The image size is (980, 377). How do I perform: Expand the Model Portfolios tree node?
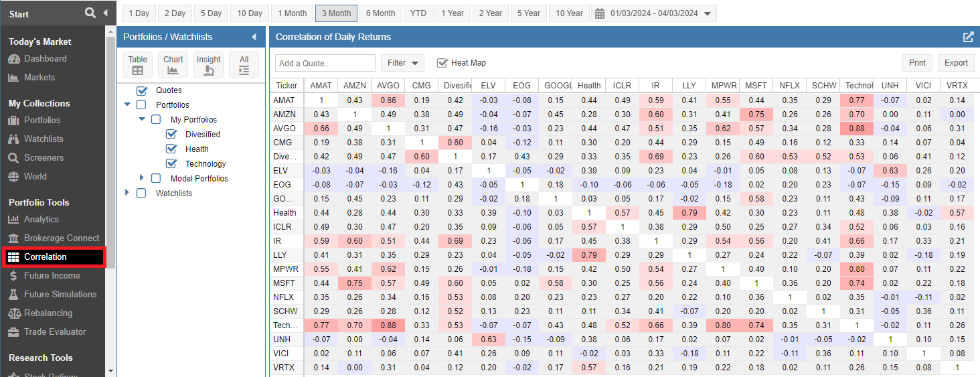pyautogui.click(x=141, y=178)
